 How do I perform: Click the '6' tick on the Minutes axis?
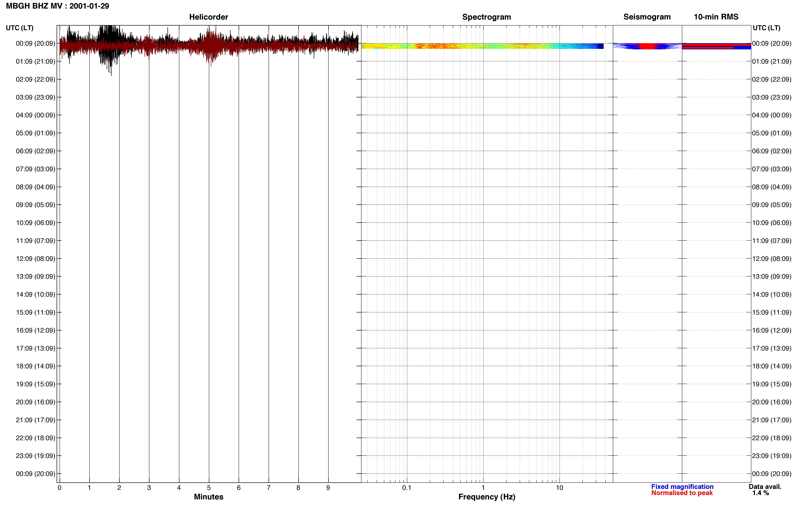(x=239, y=488)
